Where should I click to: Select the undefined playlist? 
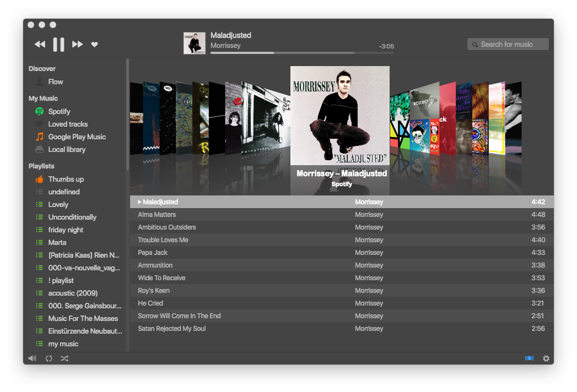pyautogui.click(x=64, y=192)
